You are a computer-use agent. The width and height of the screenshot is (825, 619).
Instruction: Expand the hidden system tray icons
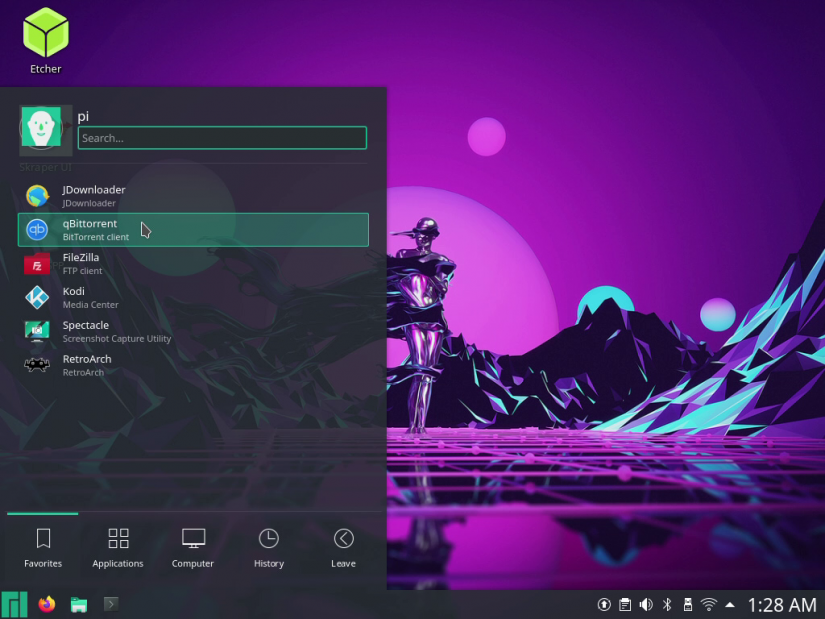tap(729, 604)
